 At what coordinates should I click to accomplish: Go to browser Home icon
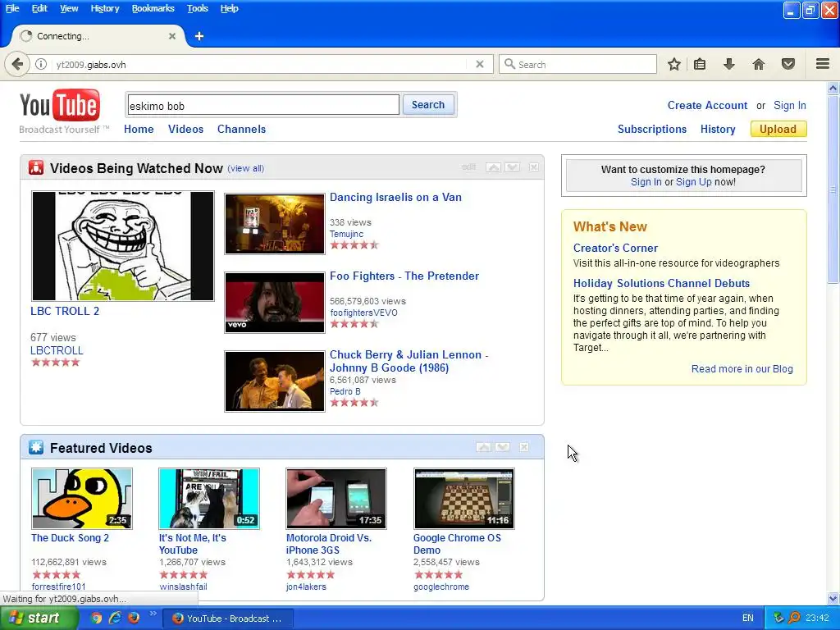759,64
